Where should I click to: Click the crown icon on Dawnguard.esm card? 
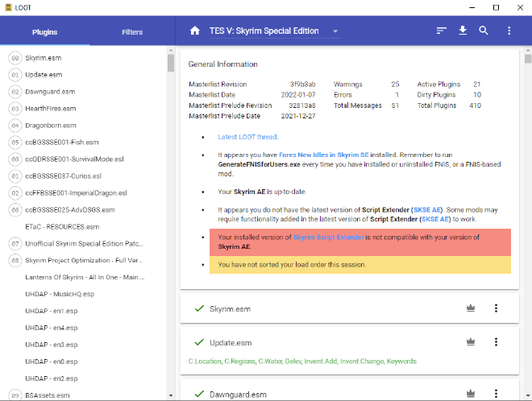click(x=471, y=395)
